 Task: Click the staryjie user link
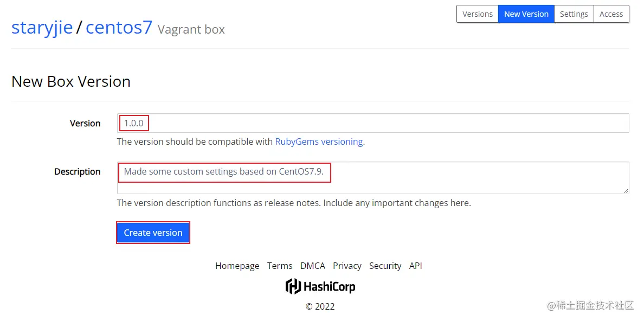click(x=42, y=27)
